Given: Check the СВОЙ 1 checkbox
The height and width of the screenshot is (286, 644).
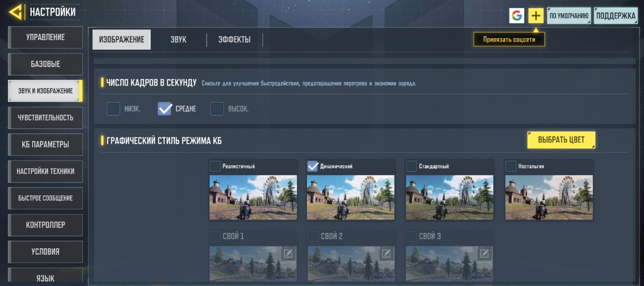Looking at the screenshot, I should 215,236.
